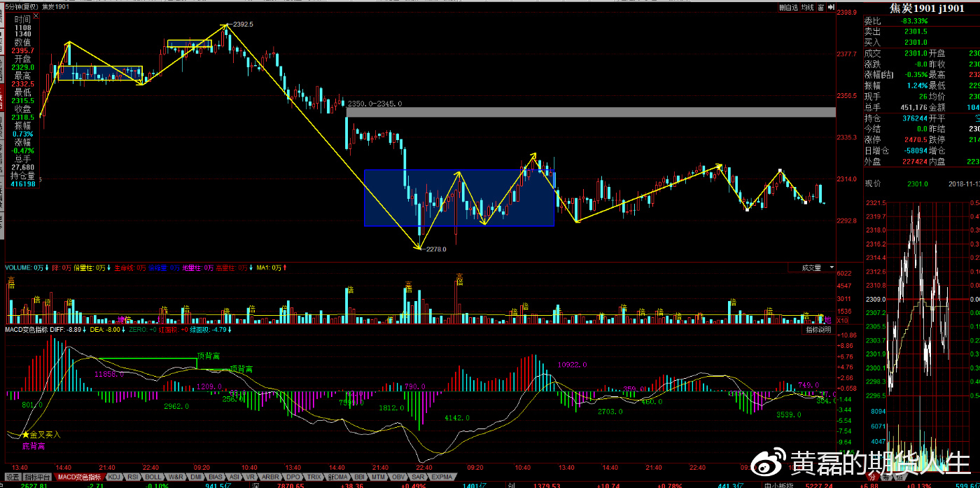
Task: Open the 设置 settings tab
Action: [x=12, y=477]
